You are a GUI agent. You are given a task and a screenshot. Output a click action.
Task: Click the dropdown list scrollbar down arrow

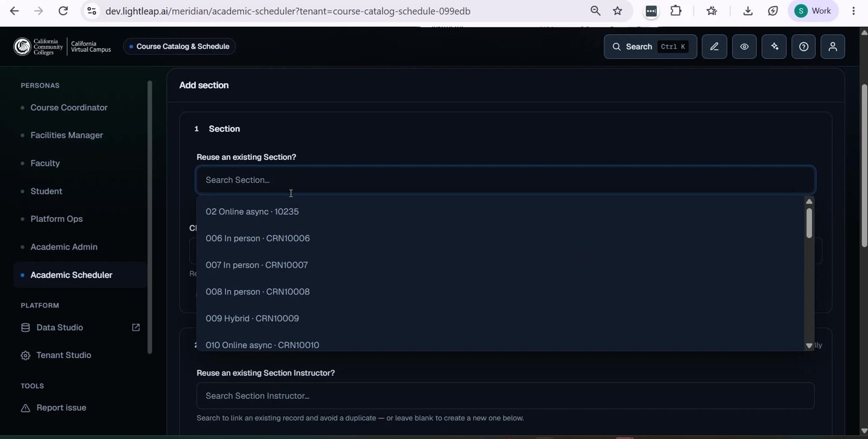809,346
